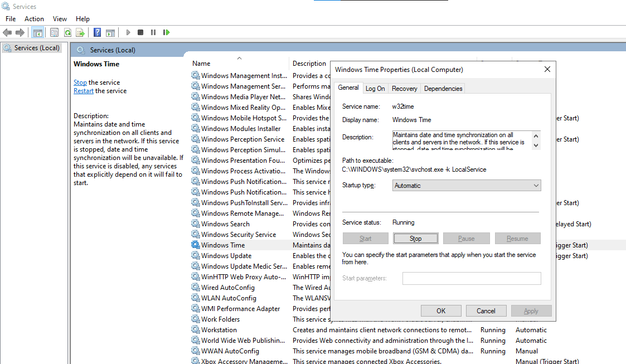
Task: Click the OK button
Action: 440,311
